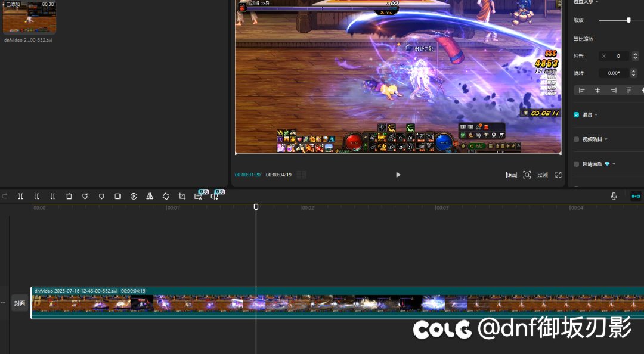Align clip to top edge
Image resolution: width=644 pixels, height=354 pixels.
tap(629, 91)
